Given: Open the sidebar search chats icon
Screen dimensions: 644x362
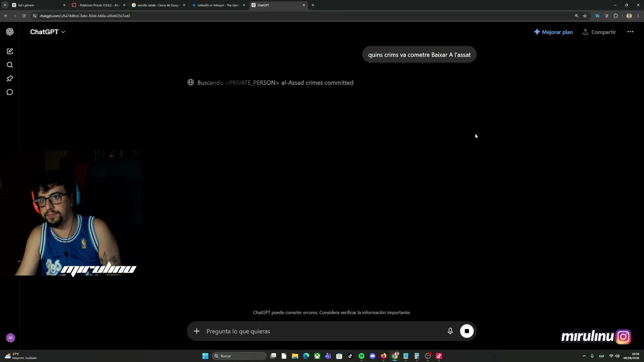Looking at the screenshot, I should pyautogui.click(x=10, y=65).
